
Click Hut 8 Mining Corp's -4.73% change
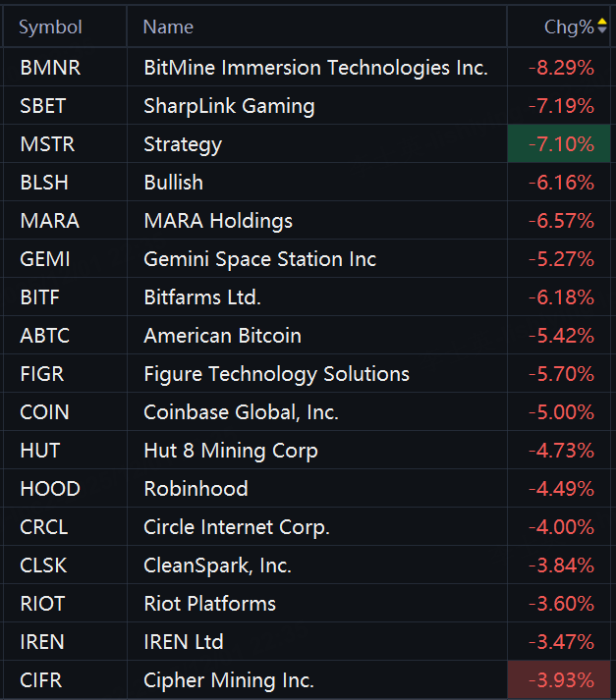click(x=561, y=451)
